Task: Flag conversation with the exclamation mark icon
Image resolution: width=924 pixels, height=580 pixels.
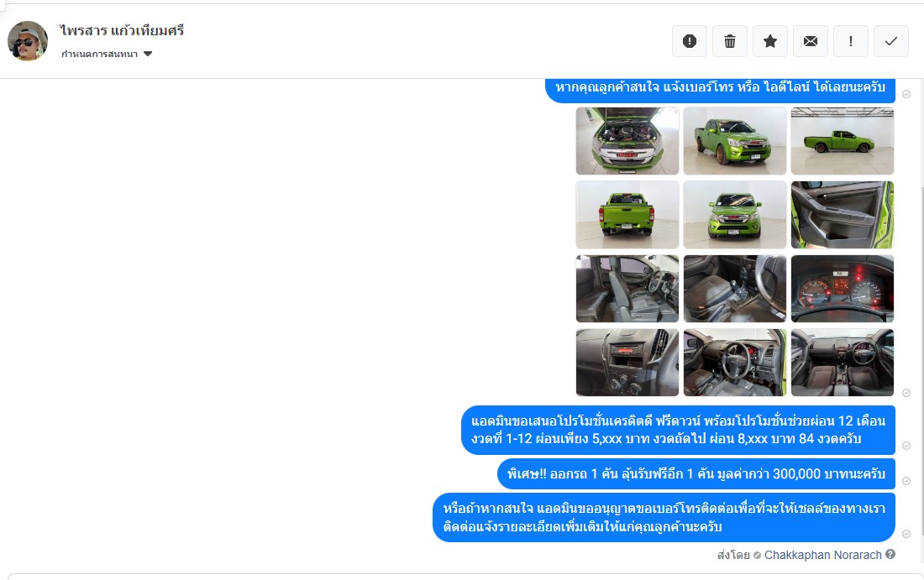Action: pos(850,41)
